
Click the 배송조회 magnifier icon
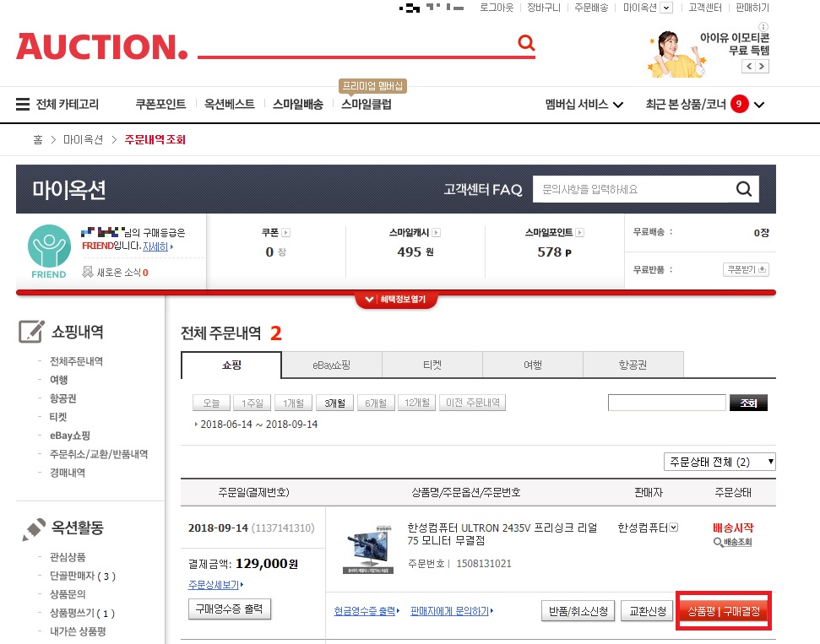coord(718,543)
